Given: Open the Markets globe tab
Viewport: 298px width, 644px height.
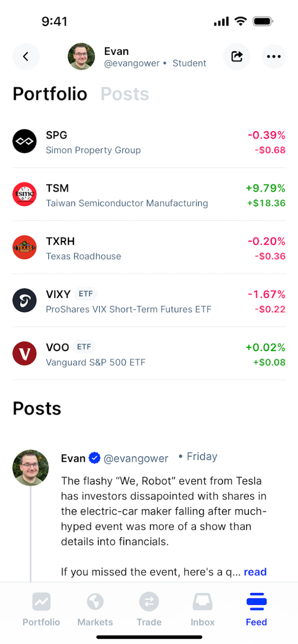Looking at the screenshot, I should 95,609.
